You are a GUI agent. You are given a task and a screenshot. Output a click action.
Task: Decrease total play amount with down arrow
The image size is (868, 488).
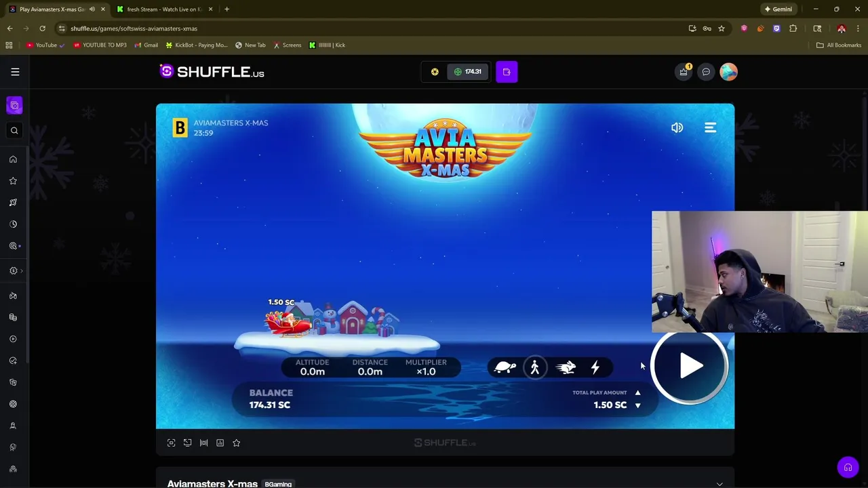[637, 405]
